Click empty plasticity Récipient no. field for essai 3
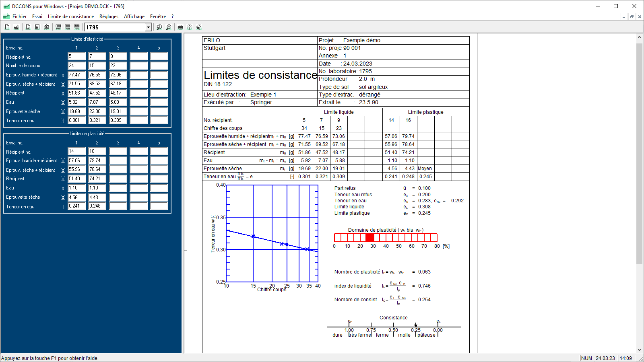The height and width of the screenshot is (362, 644). click(x=118, y=151)
